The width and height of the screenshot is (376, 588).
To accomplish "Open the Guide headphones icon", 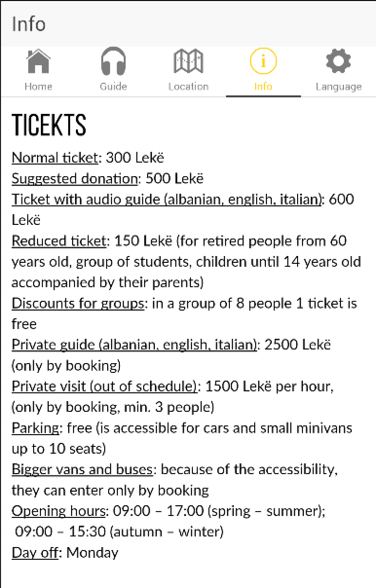I will click(113, 62).
